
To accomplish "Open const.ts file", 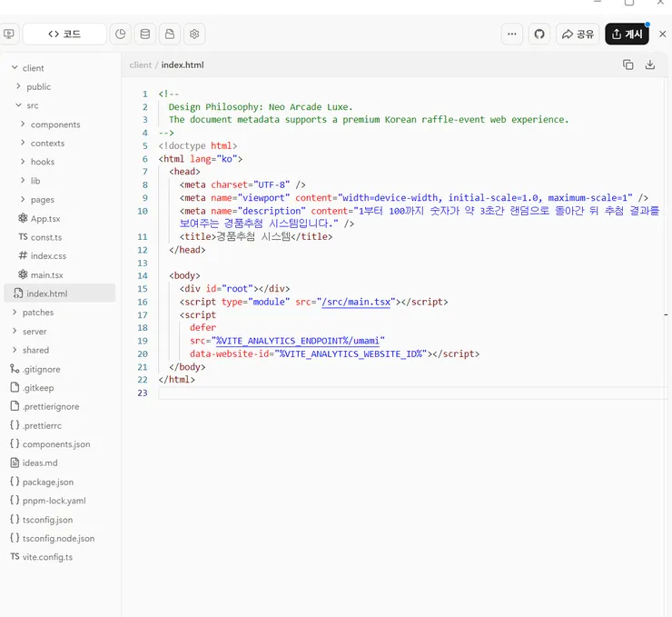I will click(x=45, y=237).
